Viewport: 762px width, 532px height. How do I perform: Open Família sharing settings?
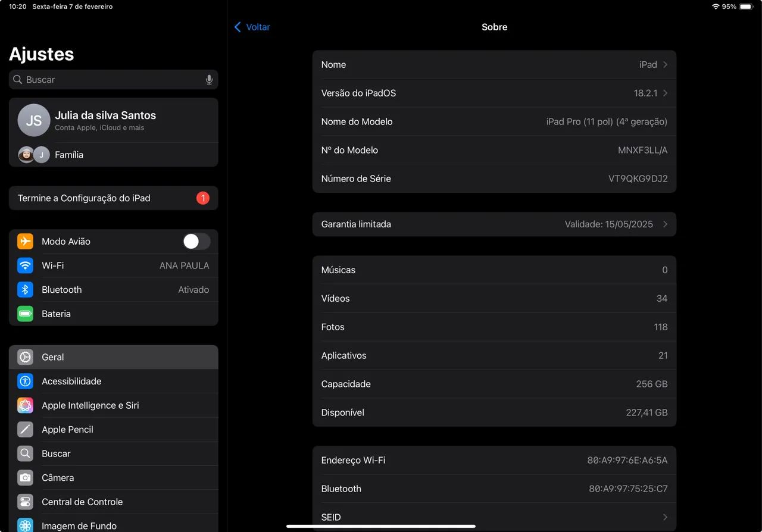114,155
